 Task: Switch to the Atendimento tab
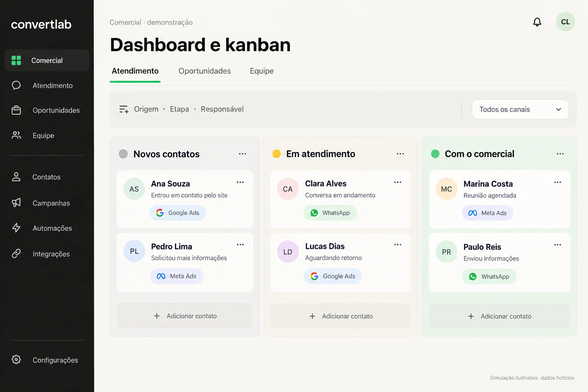[135, 71]
